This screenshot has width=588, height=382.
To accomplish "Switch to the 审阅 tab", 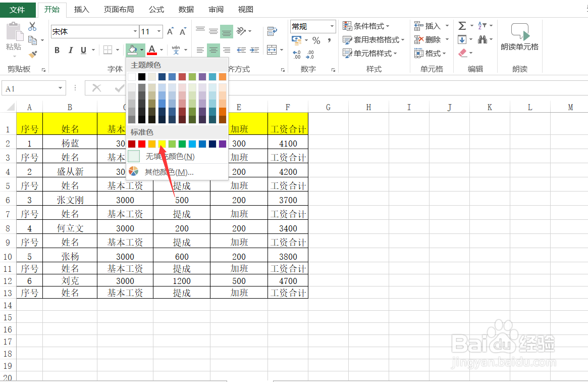I will click(x=216, y=10).
